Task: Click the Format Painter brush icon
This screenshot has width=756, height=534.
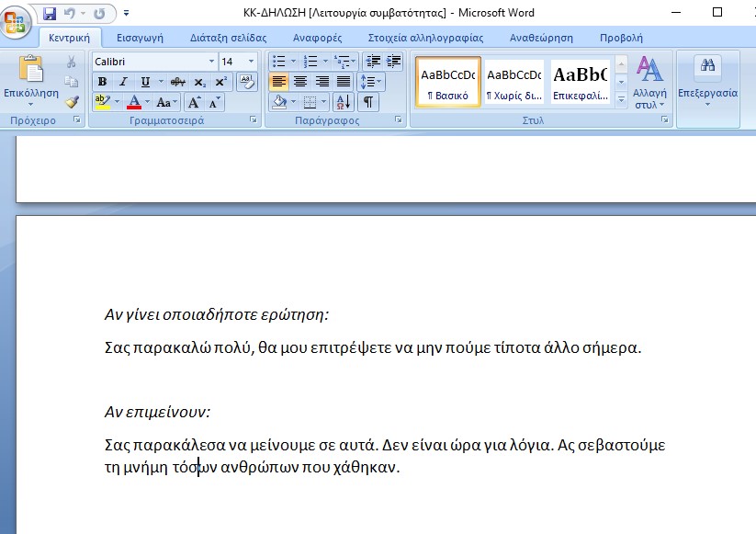Action: coord(72,102)
